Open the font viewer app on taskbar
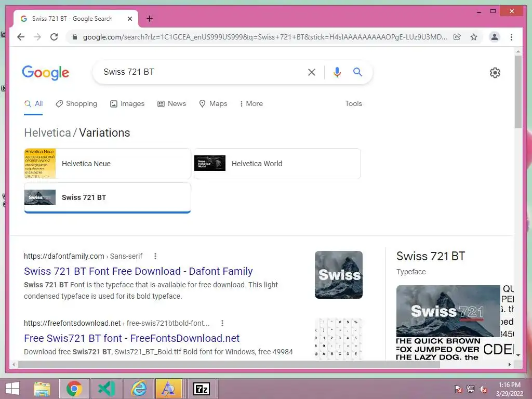This screenshot has width=532, height=399. pyautogui.click(x=169, y=389)
